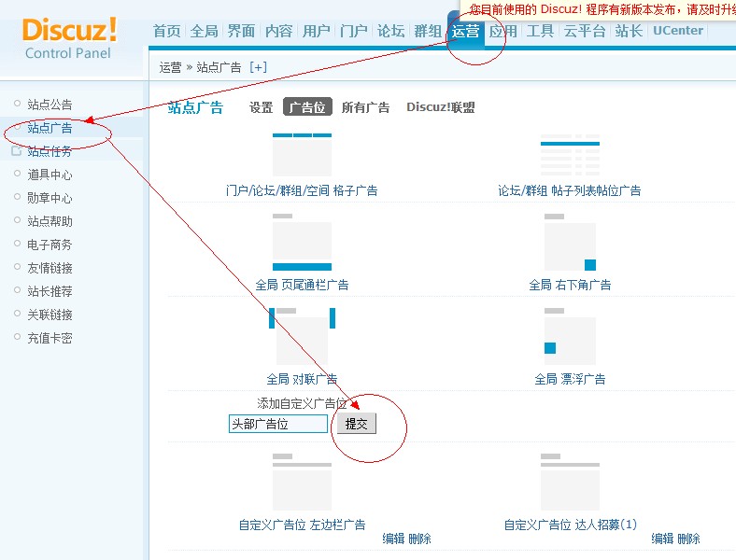Click 删除 under 达人招募
The height and width of the screenshot is (560, 736).
pos(688,539)
